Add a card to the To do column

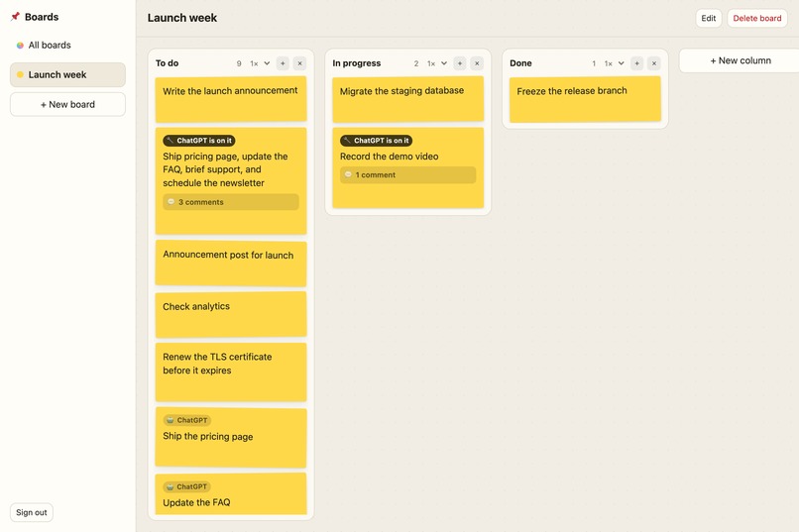coord(283,63)
